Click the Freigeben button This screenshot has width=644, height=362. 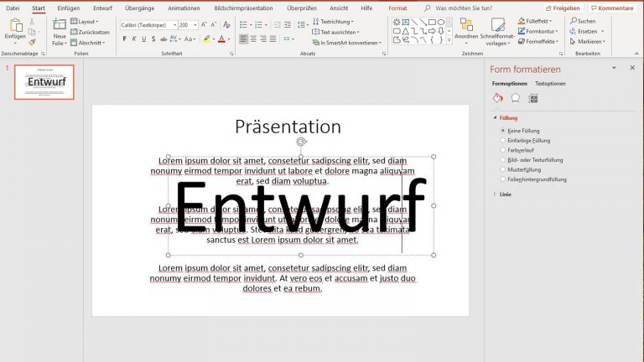[563, 8]
